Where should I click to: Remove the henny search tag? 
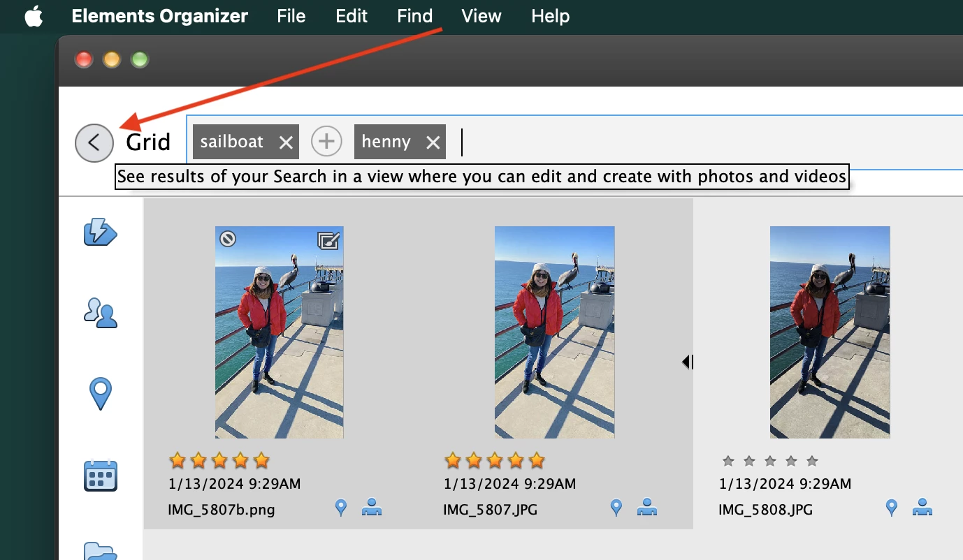(x=433, y=142)
